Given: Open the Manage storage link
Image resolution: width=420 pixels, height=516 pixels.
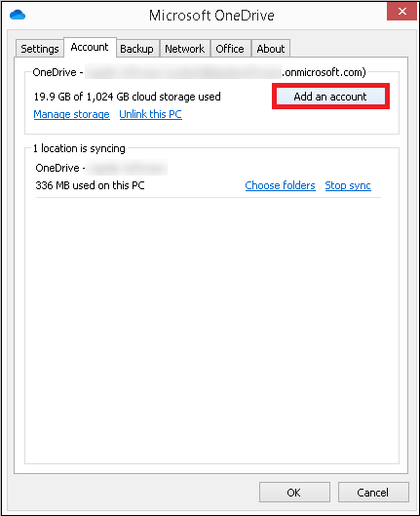Looking at the screenshot, I should click(72, 114).
